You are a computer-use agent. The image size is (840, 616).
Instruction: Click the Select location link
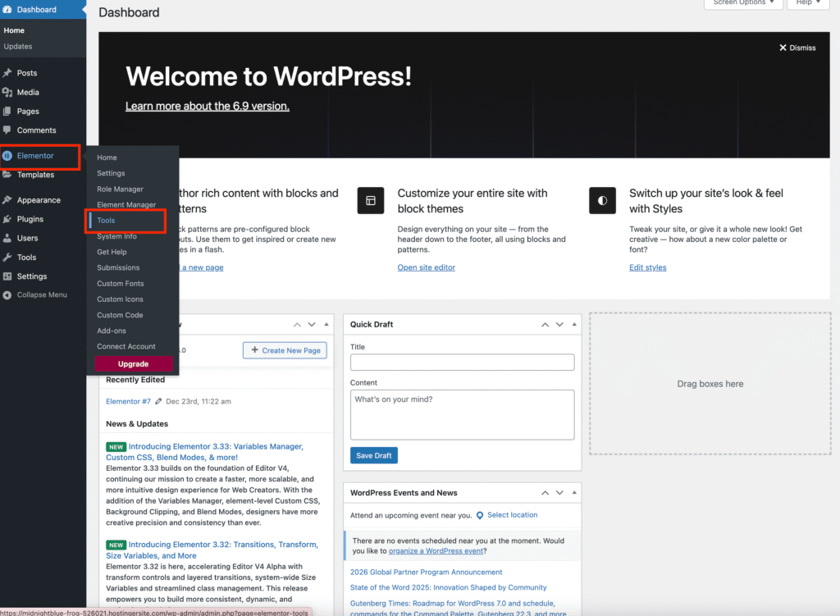[x=512, y=515]
